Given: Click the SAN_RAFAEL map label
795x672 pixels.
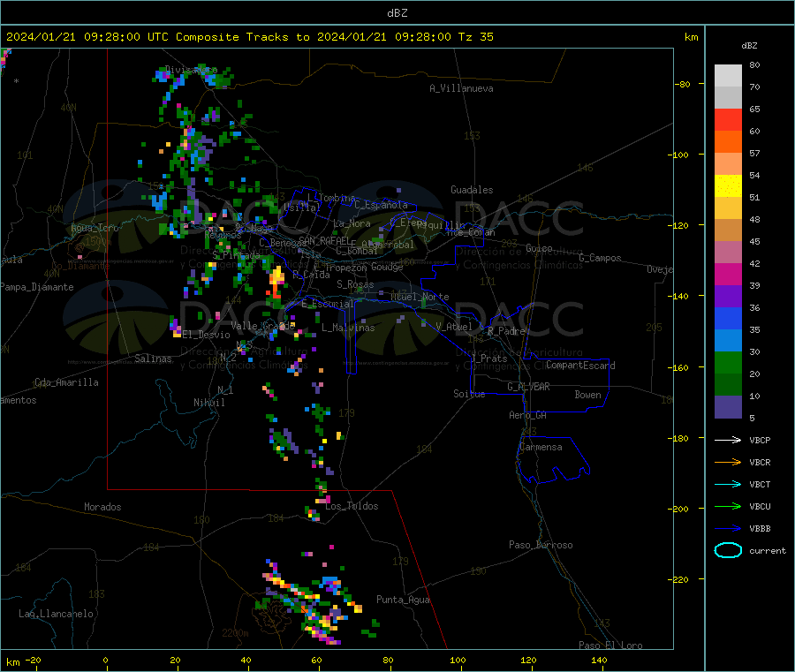Looking at the screenshot, I should tap(324, 241).
